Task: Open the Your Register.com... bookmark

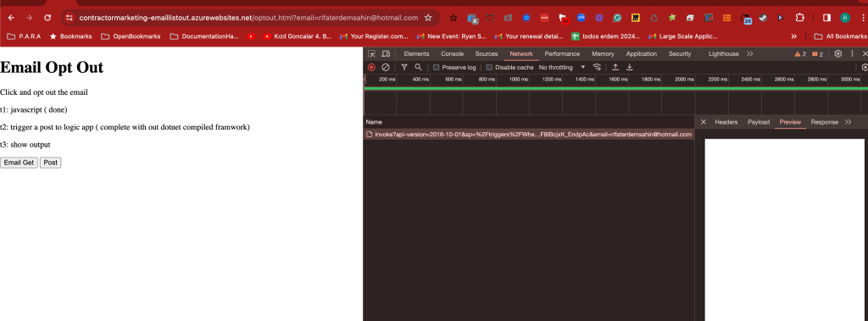Action: pyautogui.click(x=374, y=36)
